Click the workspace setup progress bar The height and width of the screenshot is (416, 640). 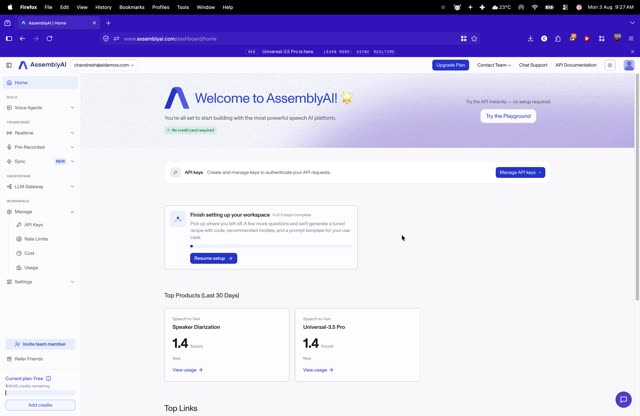pyautogui.click(x=271, y=246)
